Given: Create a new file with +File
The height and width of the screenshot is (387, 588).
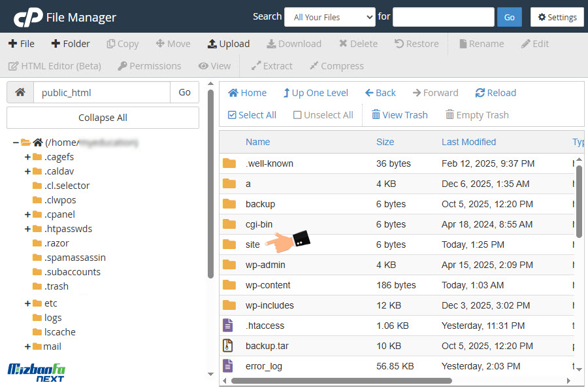Looking at the screenshot, I should coord(22,44).
